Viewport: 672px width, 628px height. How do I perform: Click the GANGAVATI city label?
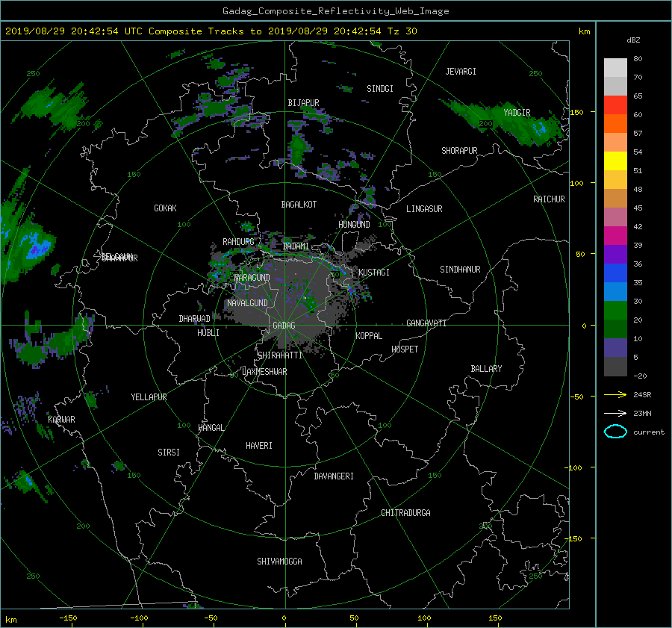(x=426, y=323)
